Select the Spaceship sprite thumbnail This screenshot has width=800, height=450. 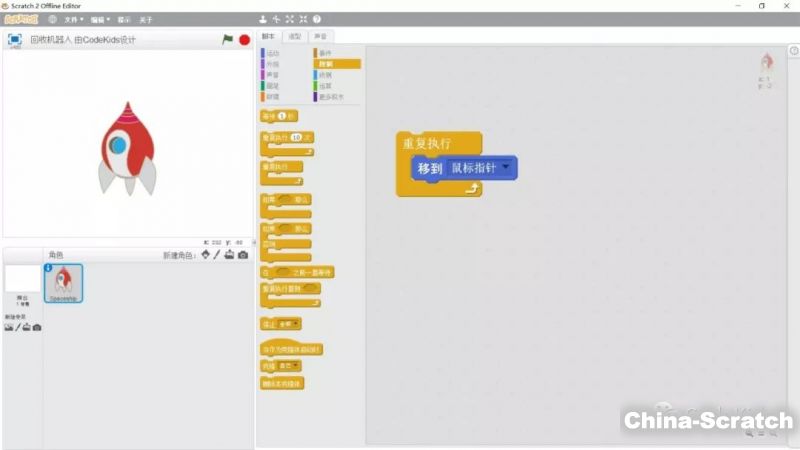click(x=64, y=283)
